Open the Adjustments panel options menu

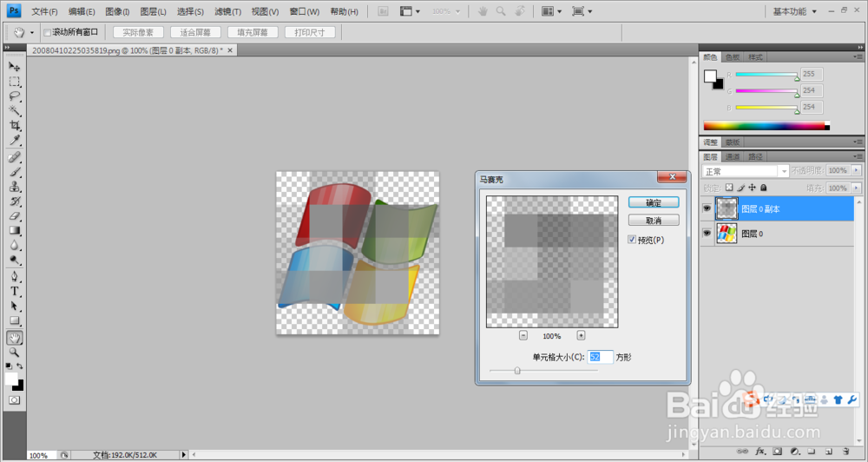coord(858,142)
